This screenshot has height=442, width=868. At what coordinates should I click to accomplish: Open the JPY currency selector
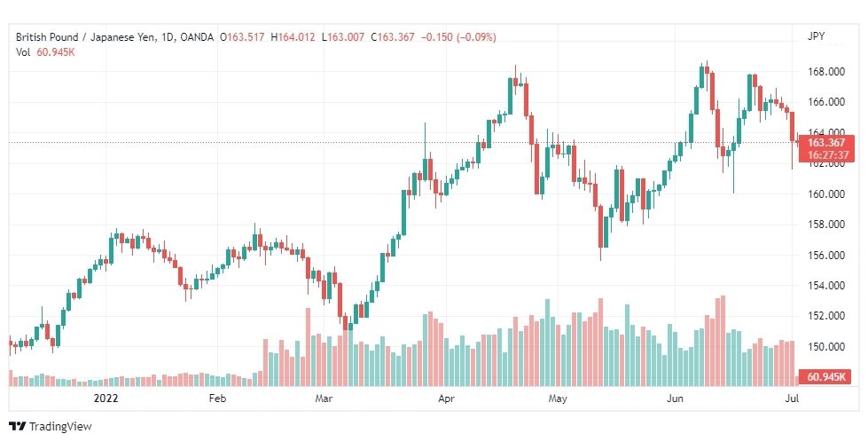click(x=817, y=37)
